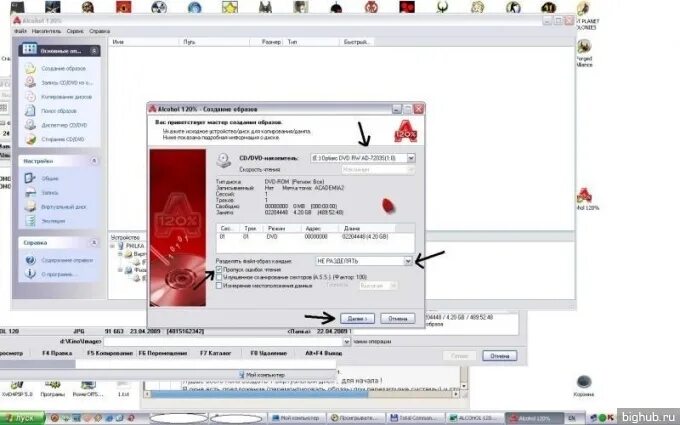Click F8 Удаление in Total Commander bar
This screenshot has width=680, height=425.
click(268, 353)
